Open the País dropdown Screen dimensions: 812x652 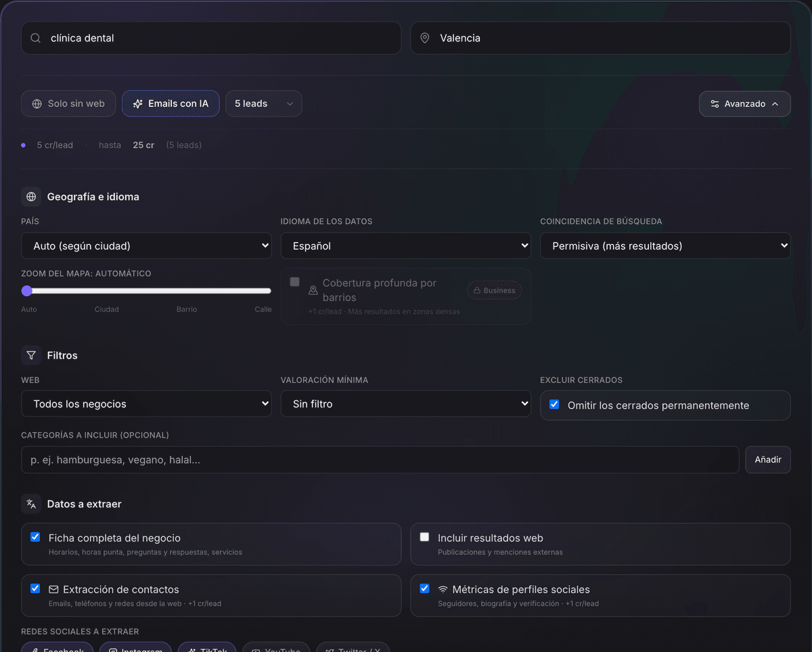point(146,246)
